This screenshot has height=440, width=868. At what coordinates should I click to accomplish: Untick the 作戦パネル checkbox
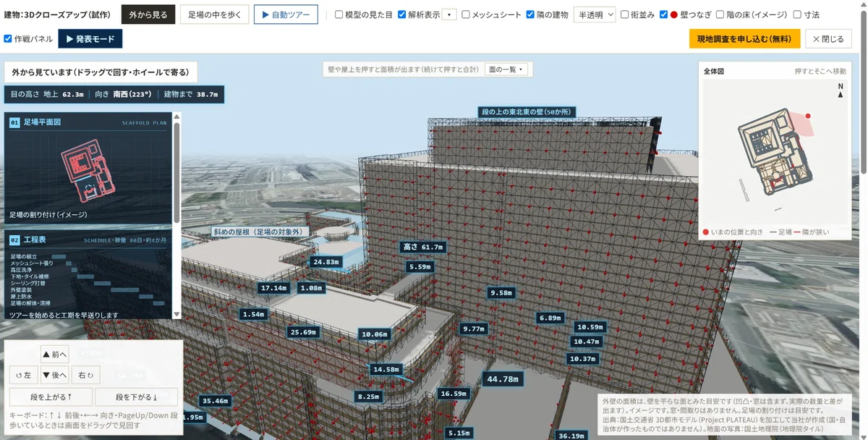click(x=8, y=39)
